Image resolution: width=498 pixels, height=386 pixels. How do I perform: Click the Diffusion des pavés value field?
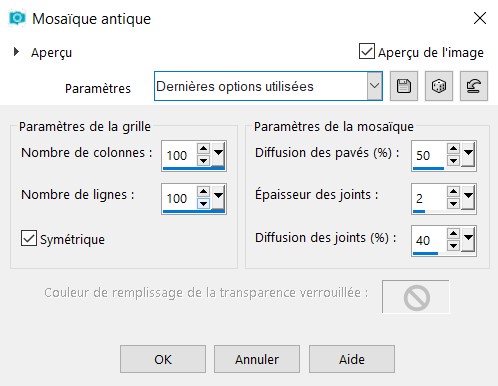coord(429,155)
